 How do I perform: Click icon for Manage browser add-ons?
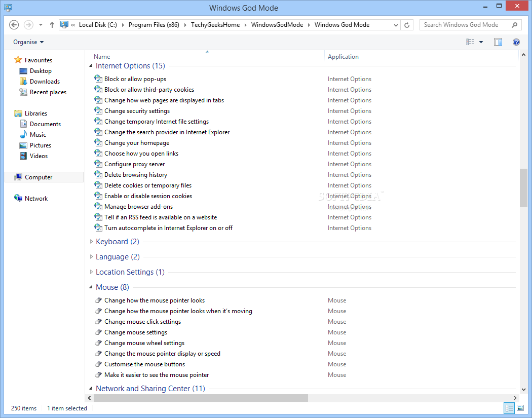click(98, 207)
